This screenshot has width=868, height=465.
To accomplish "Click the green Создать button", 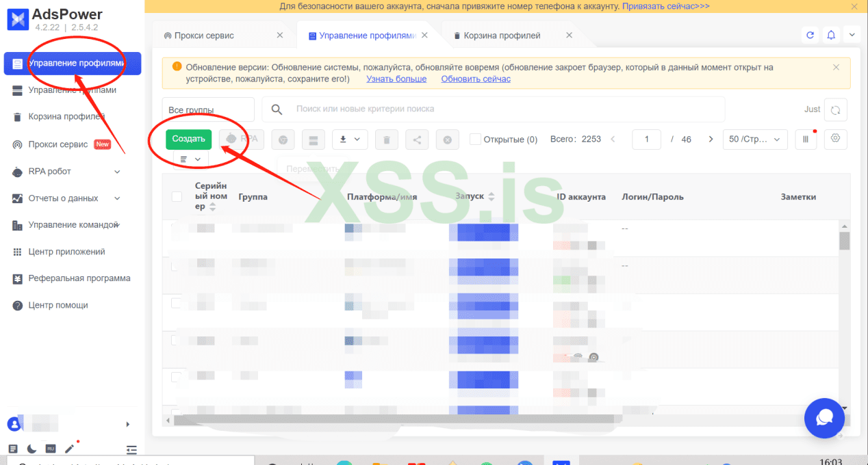I will [x=188, y=139].
